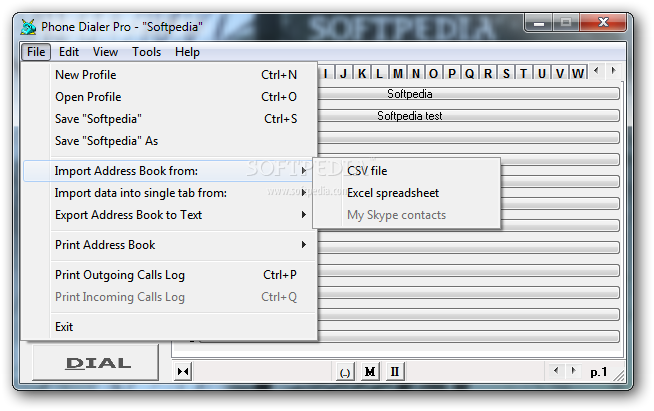Switch to the P letter tab
654x411 pixels.
[x=452, y=73]
